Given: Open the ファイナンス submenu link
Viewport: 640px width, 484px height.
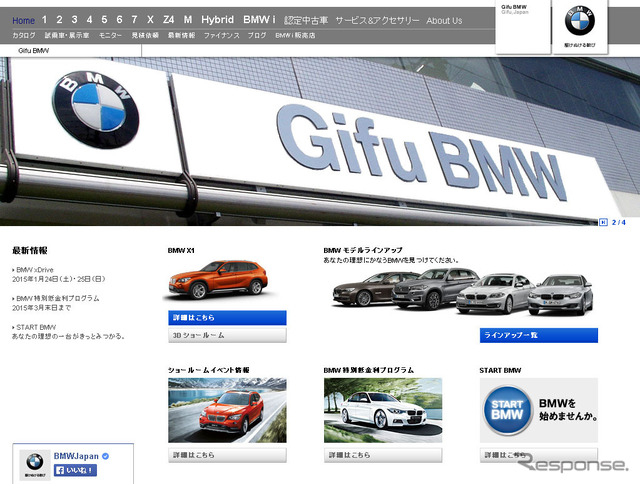Looking at the screenshot, I should 222,36.
